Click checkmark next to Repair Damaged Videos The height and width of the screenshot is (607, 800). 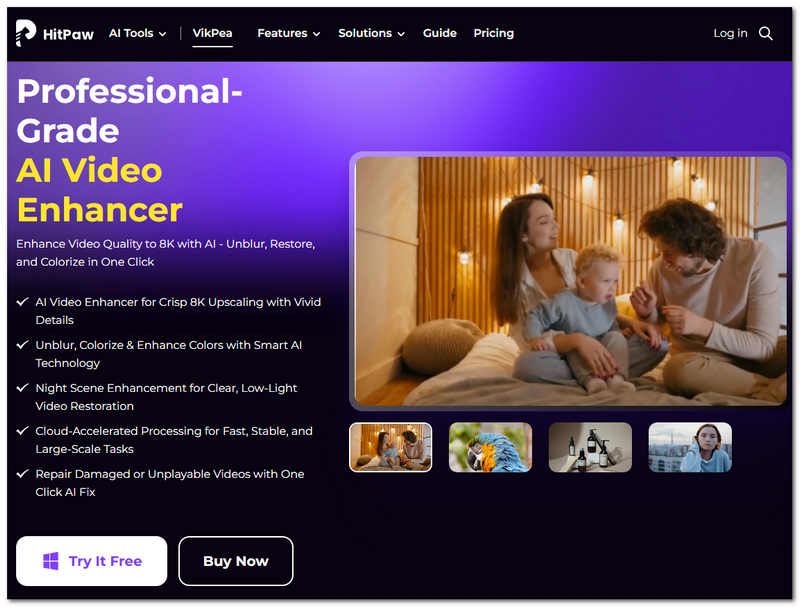point(23,474)
